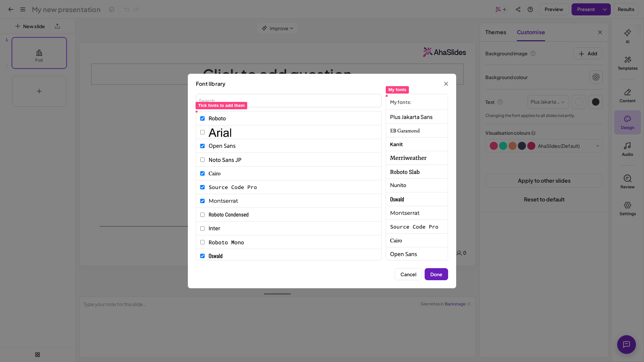Open the Improve dropdown
Image resolution: width=644 pixels, height=362 pixels.
277,28
